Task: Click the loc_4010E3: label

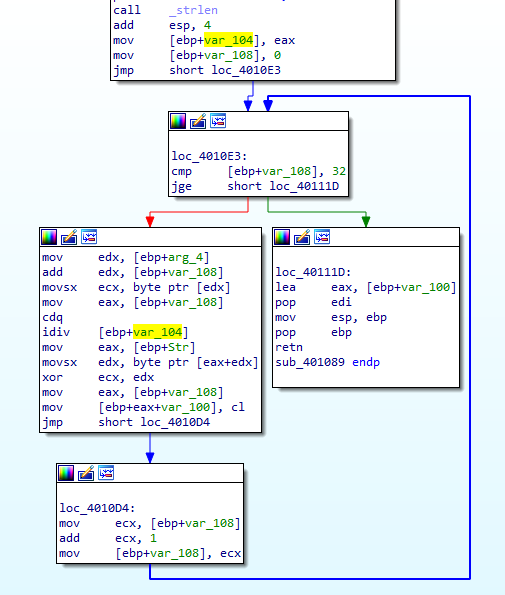Action: coord(209,156)
